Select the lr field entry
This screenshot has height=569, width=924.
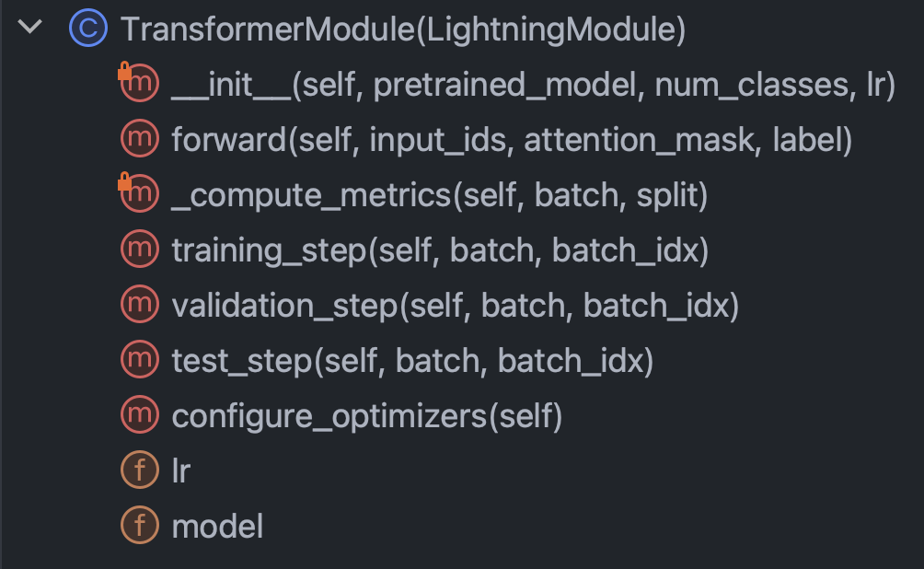181,470
